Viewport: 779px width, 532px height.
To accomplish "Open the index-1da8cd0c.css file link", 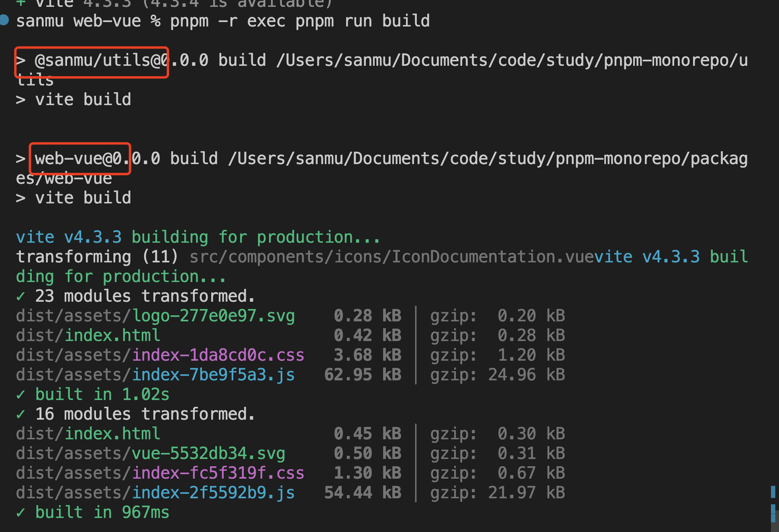I will [218, 355].
